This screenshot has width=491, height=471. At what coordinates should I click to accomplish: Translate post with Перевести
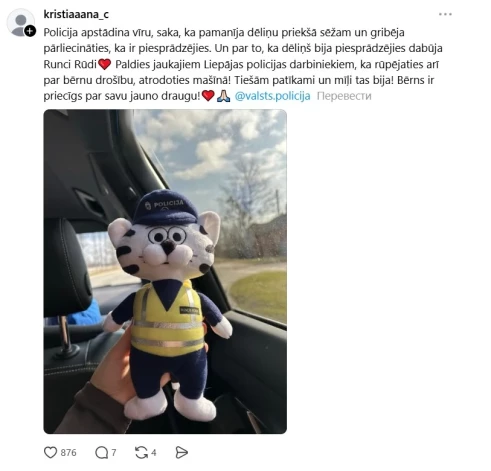344,96
